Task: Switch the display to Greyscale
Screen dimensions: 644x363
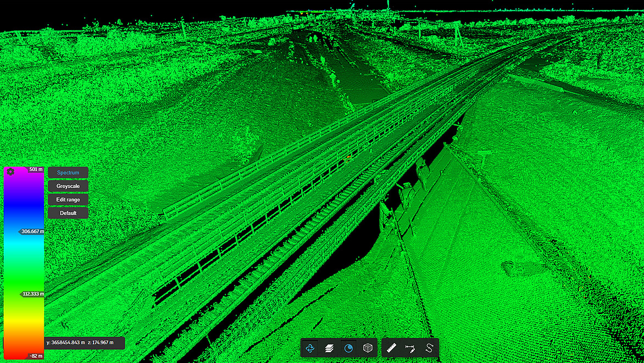Action: [68, 185]
